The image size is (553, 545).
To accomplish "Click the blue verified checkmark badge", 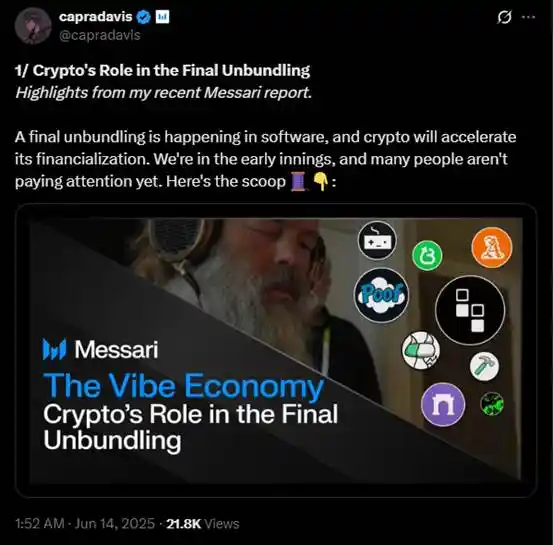I will (x=144, y=17).
